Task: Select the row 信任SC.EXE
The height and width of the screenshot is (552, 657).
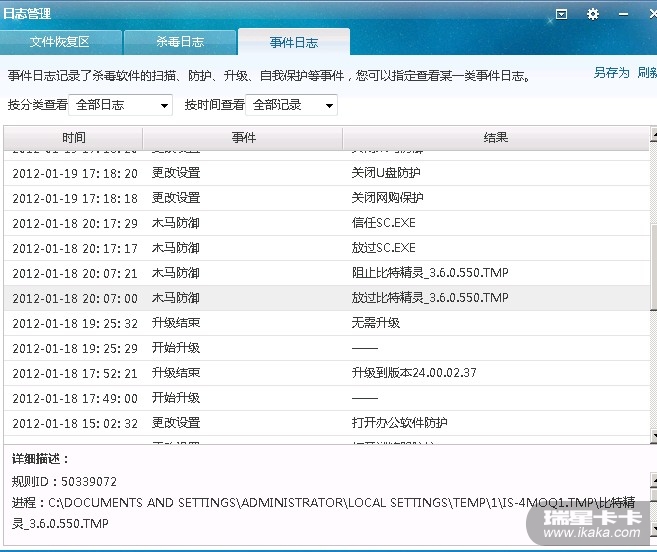Action: click(x=326, y=223)
